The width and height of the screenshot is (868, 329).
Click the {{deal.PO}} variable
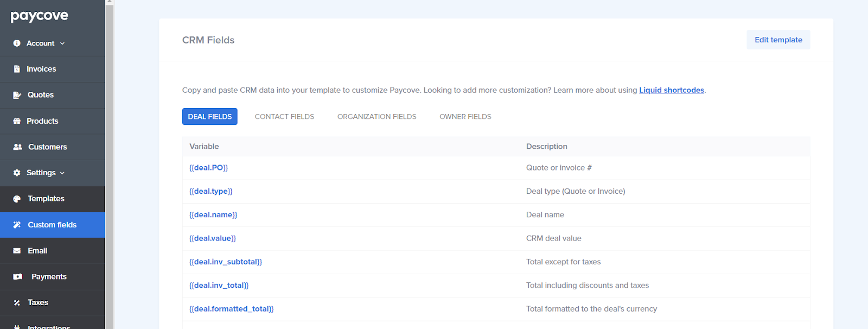[x=209, y=168]
